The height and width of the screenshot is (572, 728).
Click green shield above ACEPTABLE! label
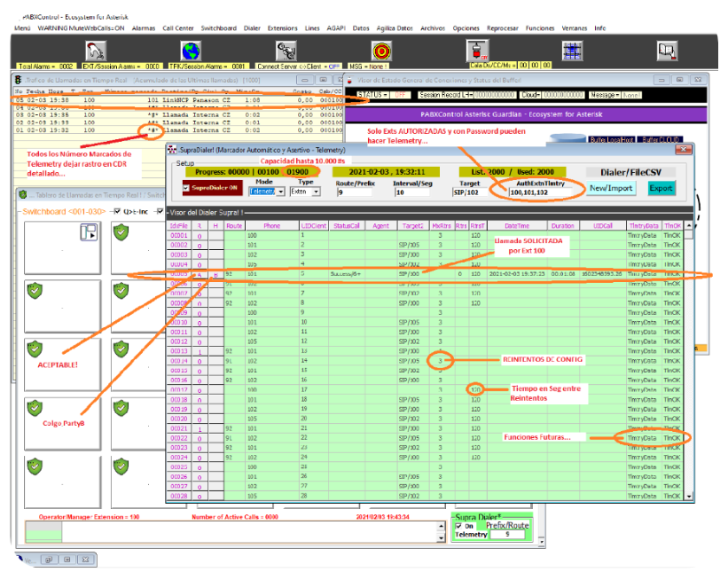click(35, 349)
